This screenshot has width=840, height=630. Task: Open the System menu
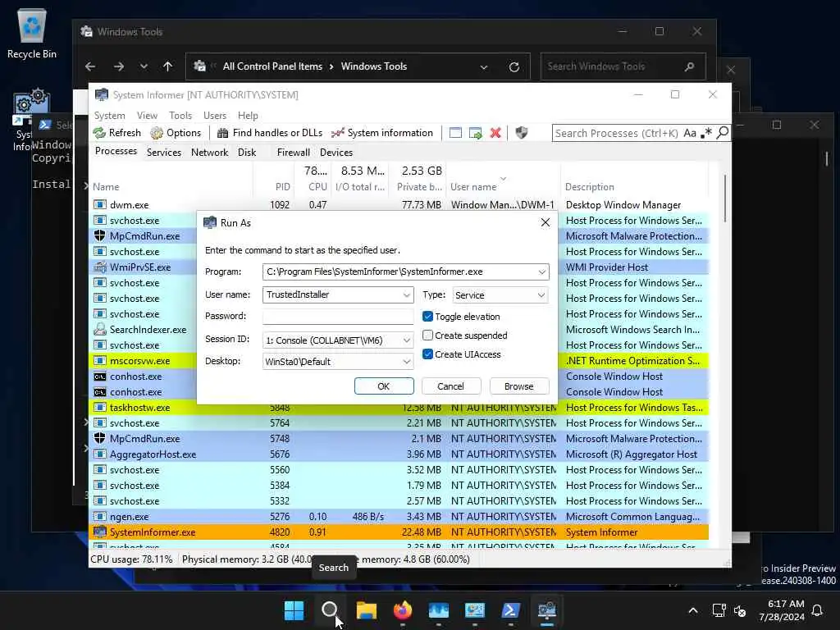tap(109, 116)
